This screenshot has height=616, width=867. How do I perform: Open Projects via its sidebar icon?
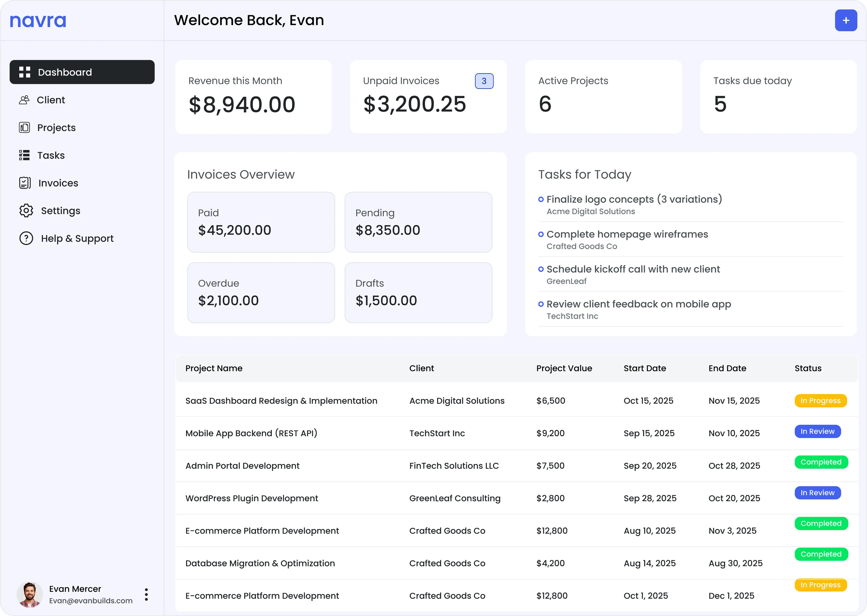tap(24, 128)
